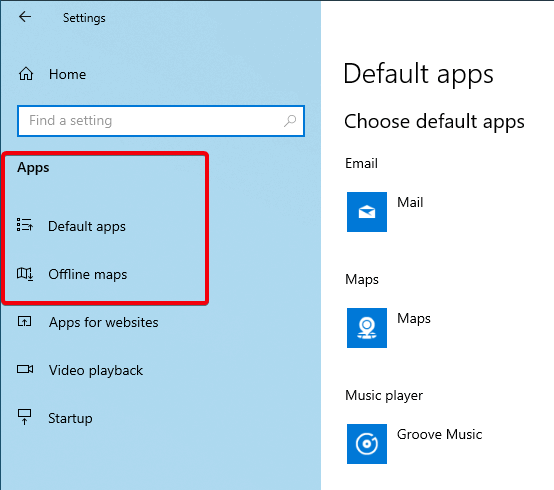The height and width of the screenshot is (490, 554).
Task: Open Default apps in sidebar
Action: click(87, 226)
